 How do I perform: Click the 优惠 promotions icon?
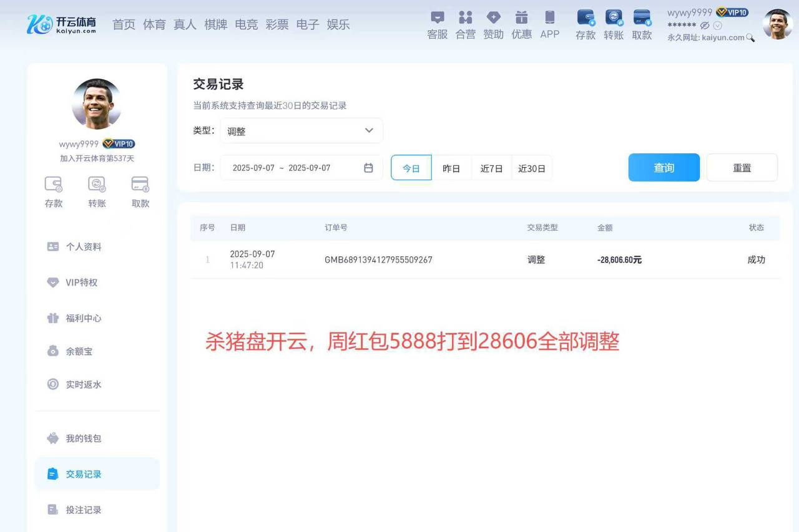[521, 24]
